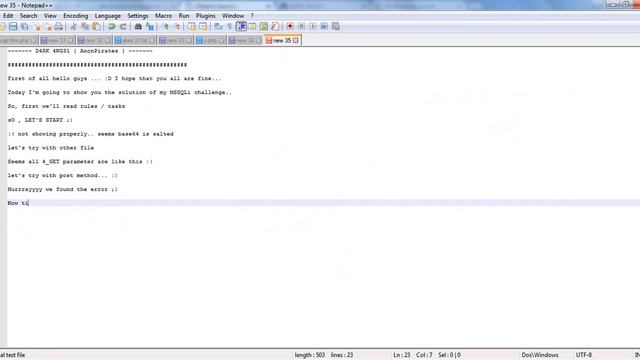Toggle the Function List toolbar icon
The image size is (640, 360).
(275, 27)
